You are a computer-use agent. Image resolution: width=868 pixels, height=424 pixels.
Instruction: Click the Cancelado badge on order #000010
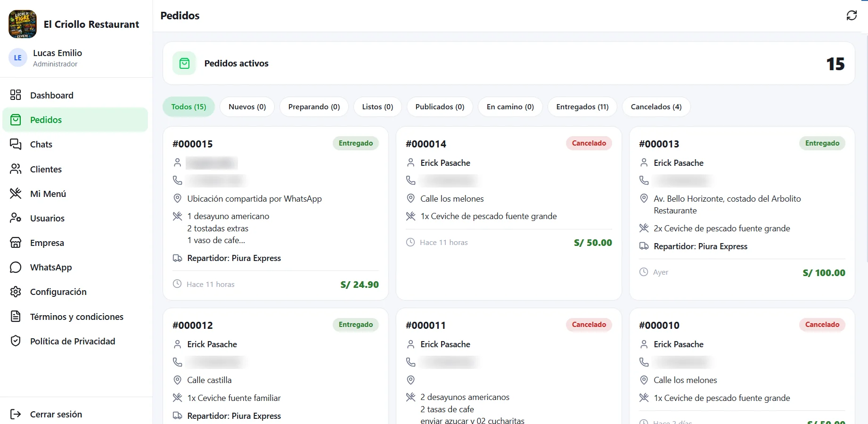[822, 325]
